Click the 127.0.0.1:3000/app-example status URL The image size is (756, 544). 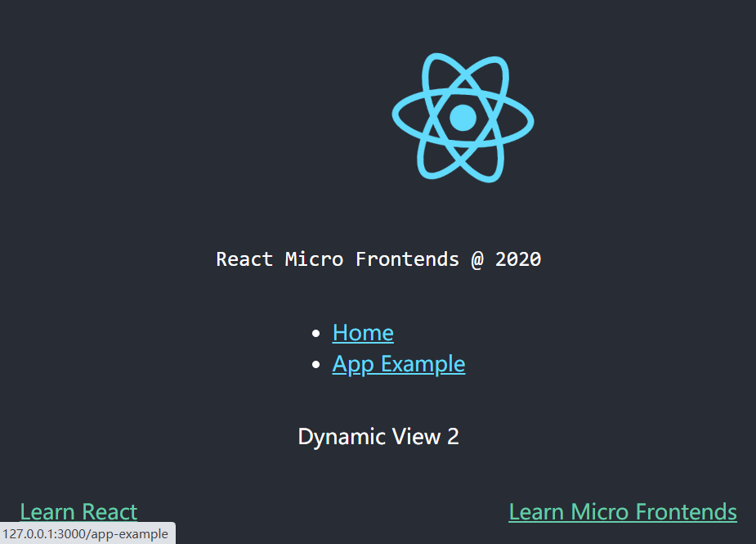point(85,534)
